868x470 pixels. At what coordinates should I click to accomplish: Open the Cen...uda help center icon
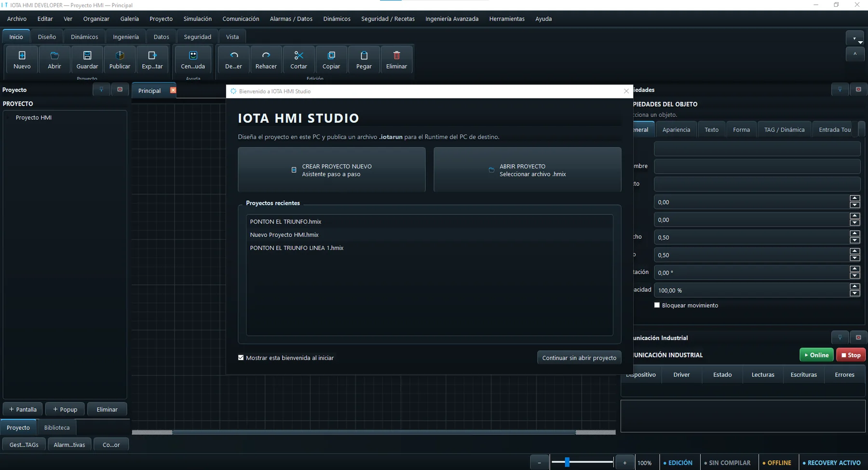[x=193, y=60]
